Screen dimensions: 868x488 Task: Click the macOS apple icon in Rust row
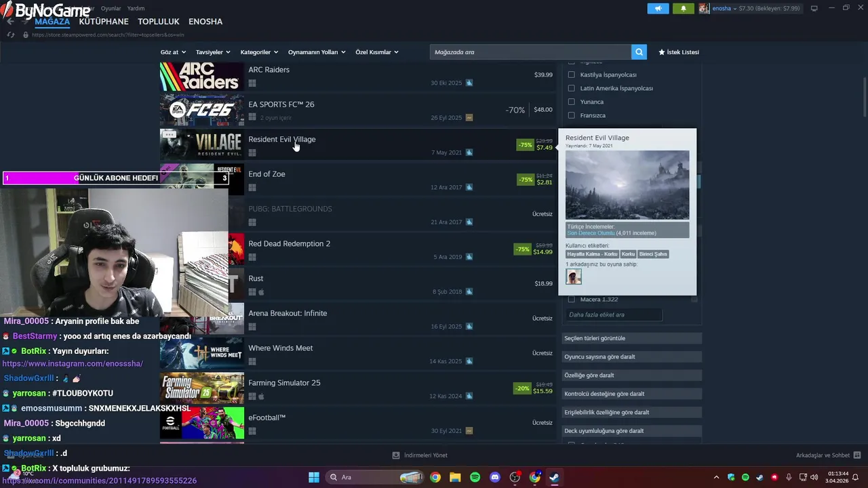click(262, 291)
